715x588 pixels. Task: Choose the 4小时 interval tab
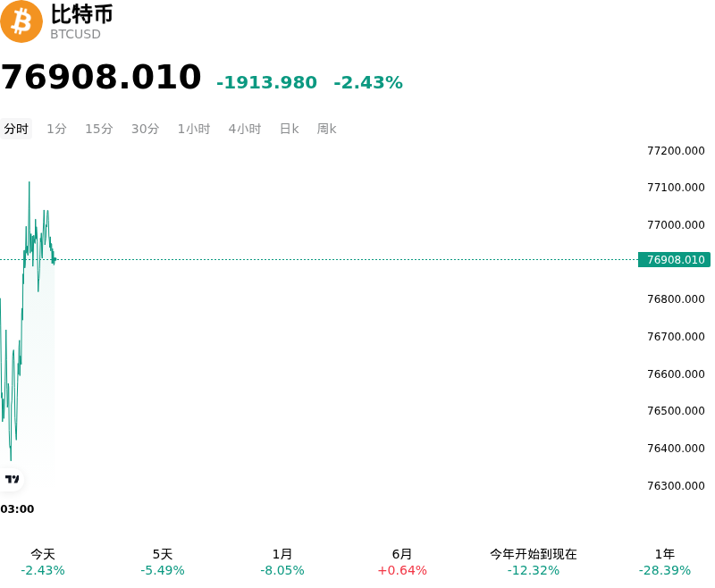[244, 129]
